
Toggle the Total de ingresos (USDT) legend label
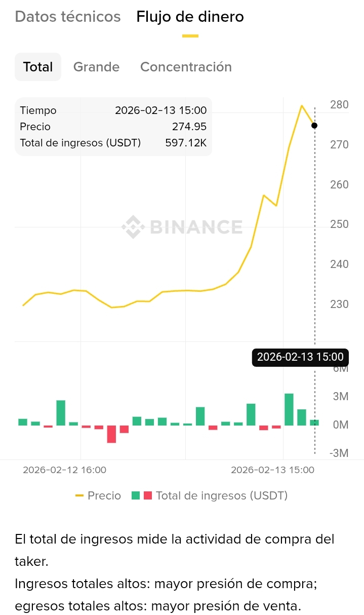222,495
